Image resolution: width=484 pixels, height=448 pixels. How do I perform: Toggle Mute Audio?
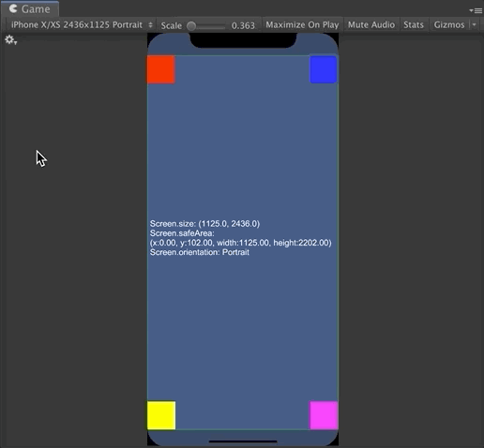click(371, 25)
